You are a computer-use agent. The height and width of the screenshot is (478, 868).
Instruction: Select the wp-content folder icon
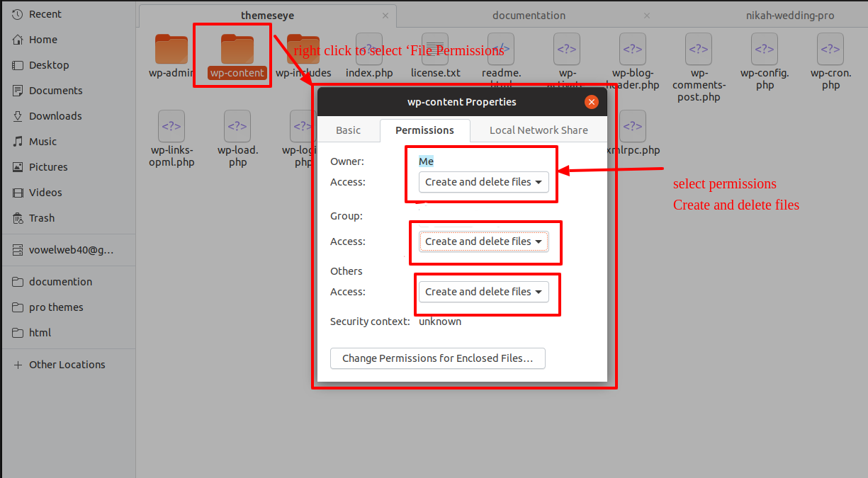pyautogui.click(x=237, y=50)
